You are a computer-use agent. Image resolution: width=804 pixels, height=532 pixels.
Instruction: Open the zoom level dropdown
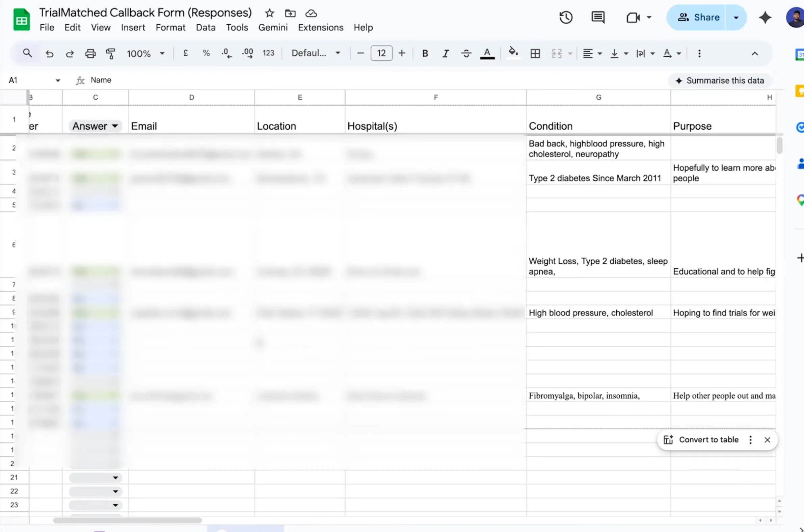pos(145,53)
